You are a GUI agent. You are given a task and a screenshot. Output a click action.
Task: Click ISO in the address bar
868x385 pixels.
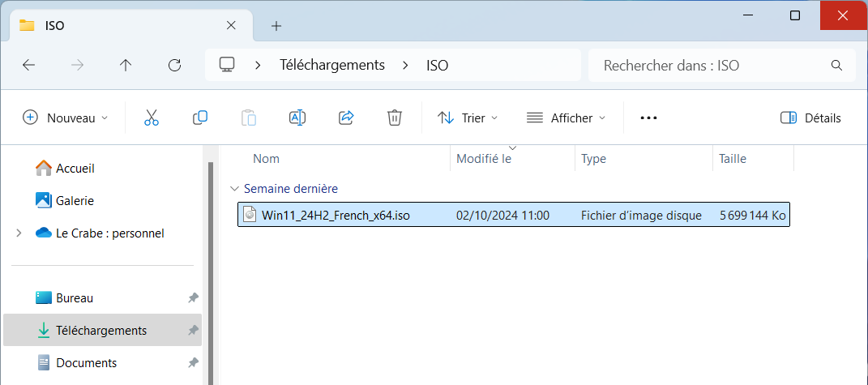click(438, 66)
